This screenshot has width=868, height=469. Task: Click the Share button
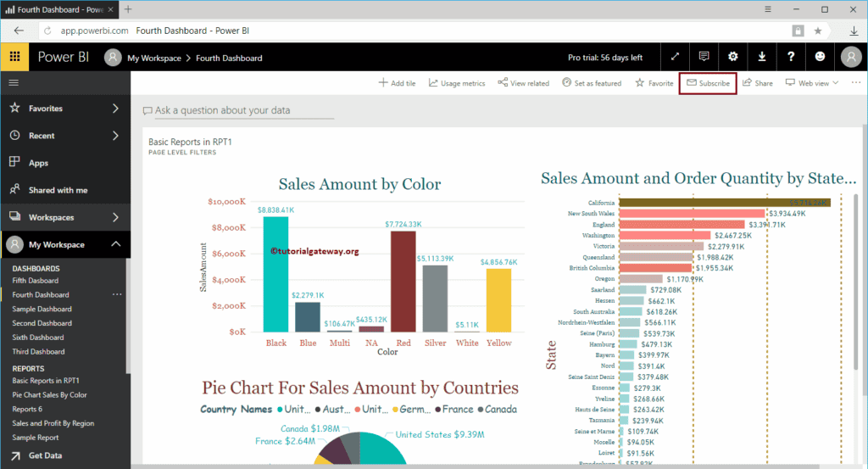pyautogui.click(x=757, y=83)
